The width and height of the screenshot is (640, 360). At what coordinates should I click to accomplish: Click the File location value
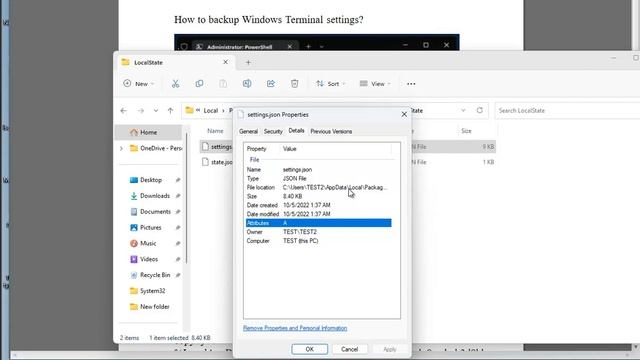pyautogui.click(x=335, y=188)
